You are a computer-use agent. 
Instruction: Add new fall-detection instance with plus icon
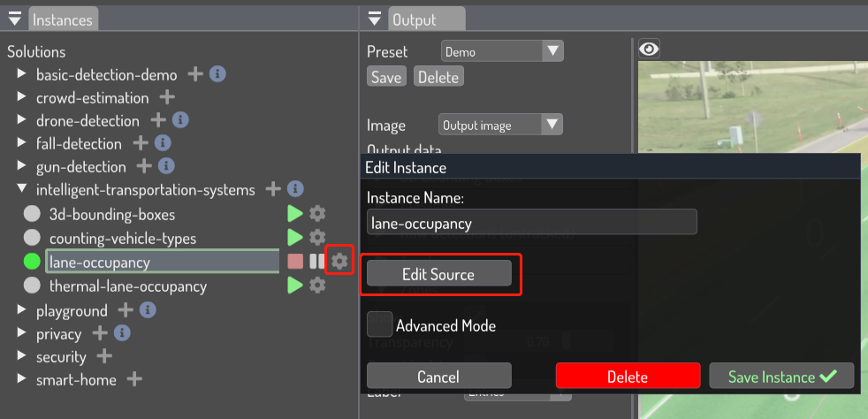pos(141,143)
